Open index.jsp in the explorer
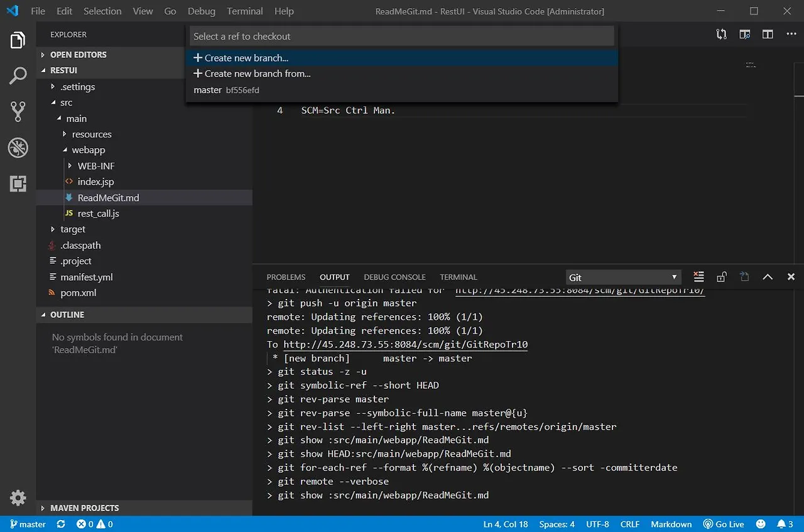Image resolution: width=804 pixels, height=532 pixels. click(144, 182)
